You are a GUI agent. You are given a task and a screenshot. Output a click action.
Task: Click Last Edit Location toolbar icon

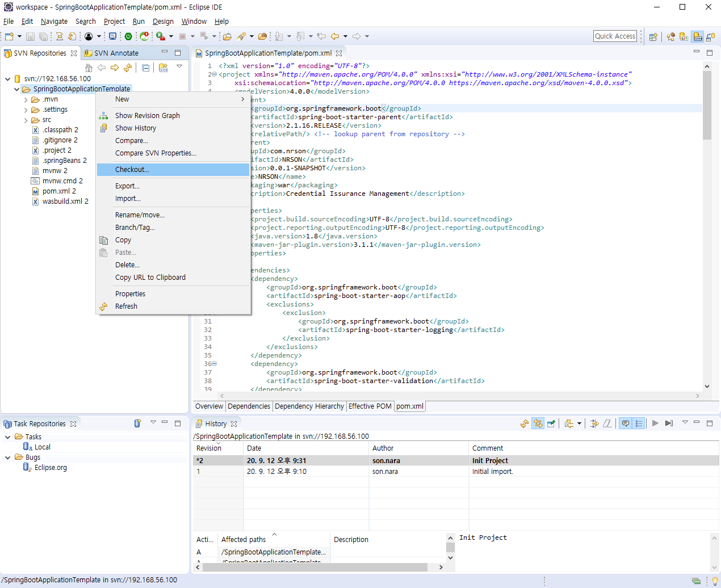(321, 36)
